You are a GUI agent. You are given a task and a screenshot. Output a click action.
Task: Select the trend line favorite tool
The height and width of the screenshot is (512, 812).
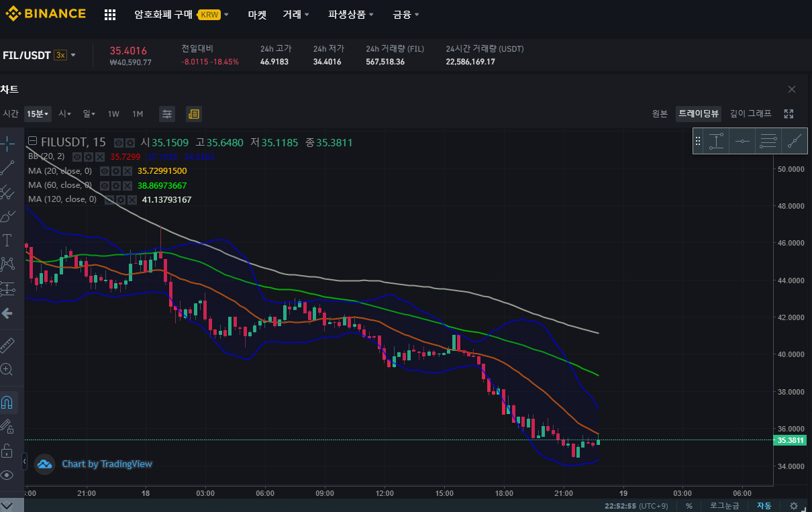(795, 141)
